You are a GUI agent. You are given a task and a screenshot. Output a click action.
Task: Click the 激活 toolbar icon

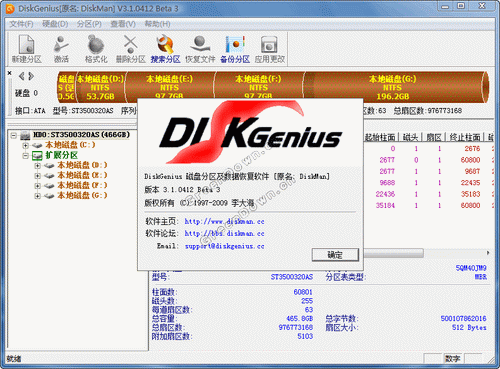click(x=61, y=49)
